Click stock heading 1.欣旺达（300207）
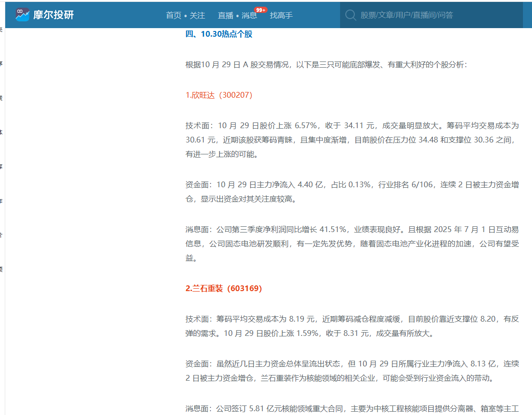Image resolution: width=532 pixels, height=415 pixels. 219,95
